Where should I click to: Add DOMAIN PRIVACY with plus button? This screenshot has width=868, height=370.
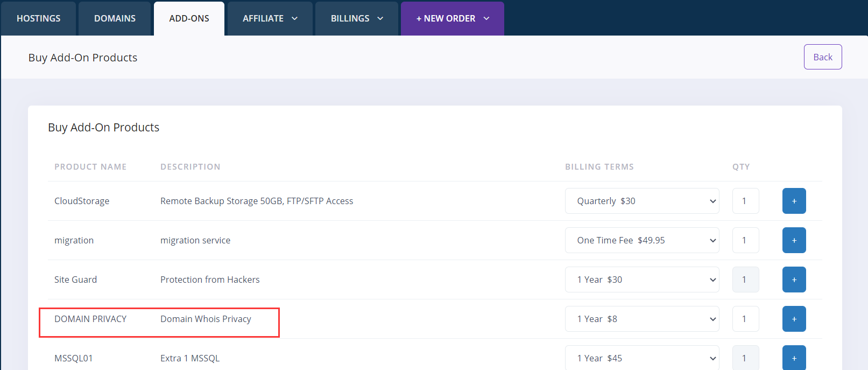pos(794,319)
